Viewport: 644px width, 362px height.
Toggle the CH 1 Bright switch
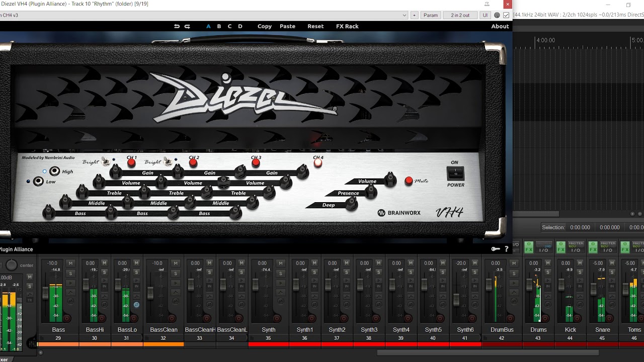click(x=106, y=161)
